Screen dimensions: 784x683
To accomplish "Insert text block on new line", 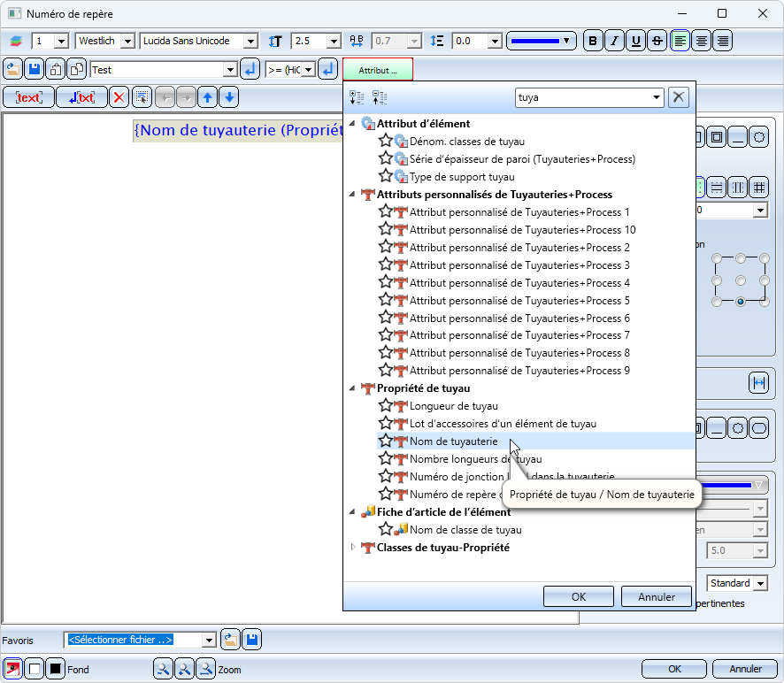I will 82,97.
